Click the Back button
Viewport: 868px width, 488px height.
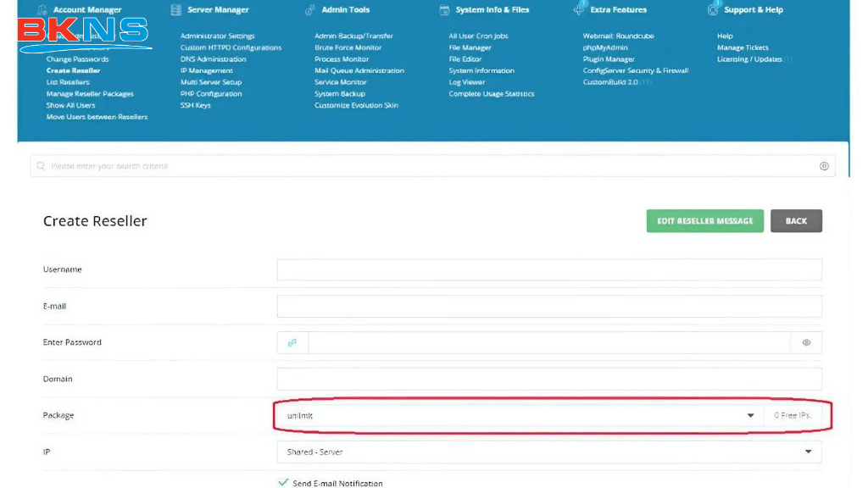[x=796, y=221]
